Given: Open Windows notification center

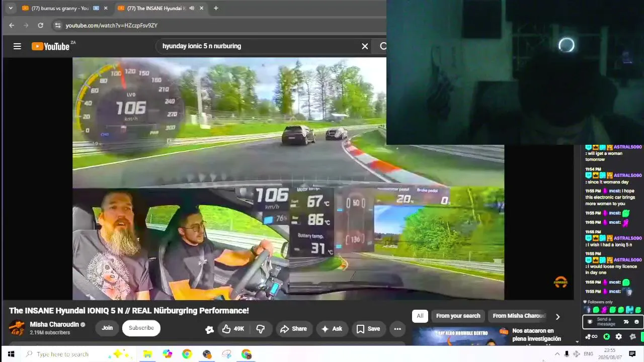Looking at the screenshot, I should [632, 354].
